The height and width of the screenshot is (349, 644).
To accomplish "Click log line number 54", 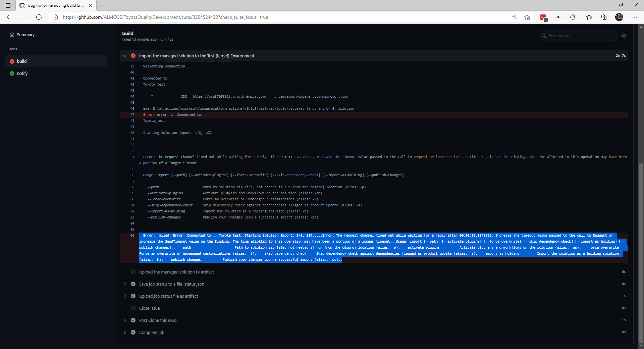I will point(132,157).
